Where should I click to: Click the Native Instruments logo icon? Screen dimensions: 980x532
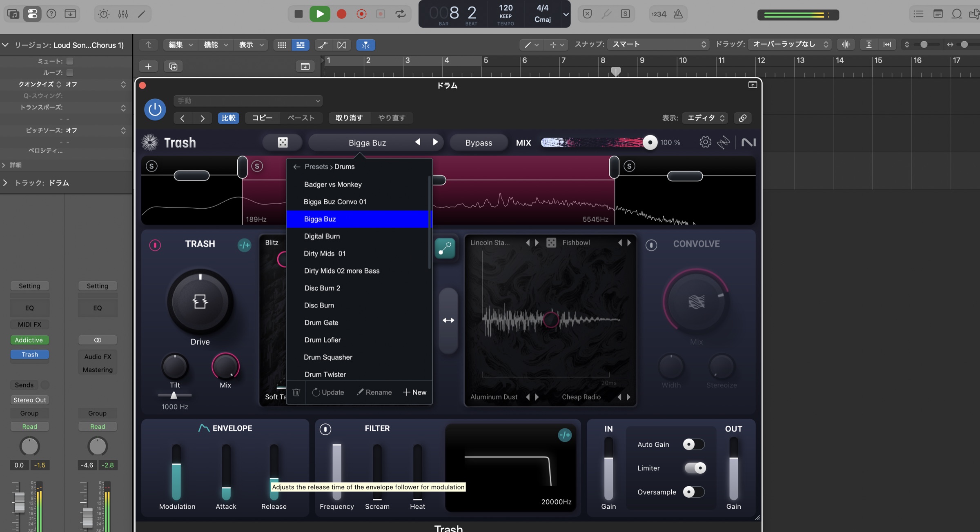tap(748, 142)
